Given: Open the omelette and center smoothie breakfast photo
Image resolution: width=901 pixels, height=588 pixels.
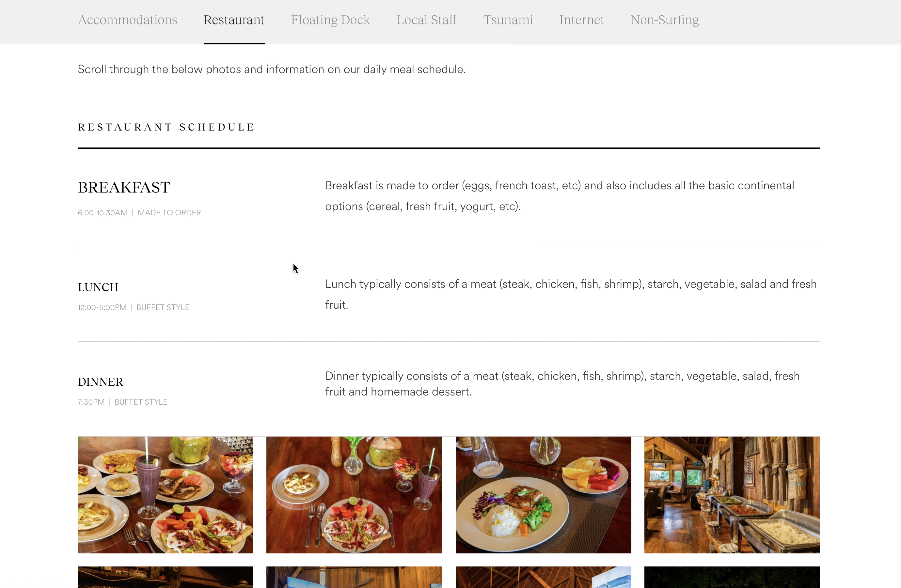Looking at the screenshot, I should pyautogui.click(x=165, y=495).
